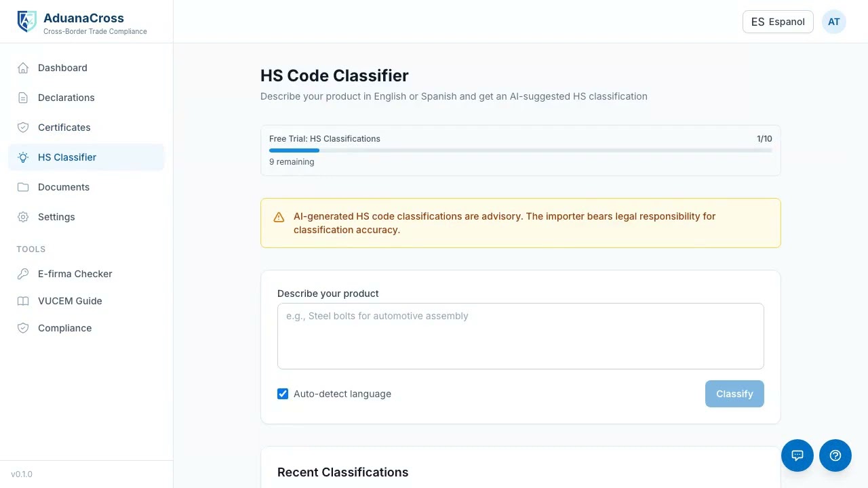Navigate to Certificates
This screenshot has height=488, width=868.
(x=86, y=127)
